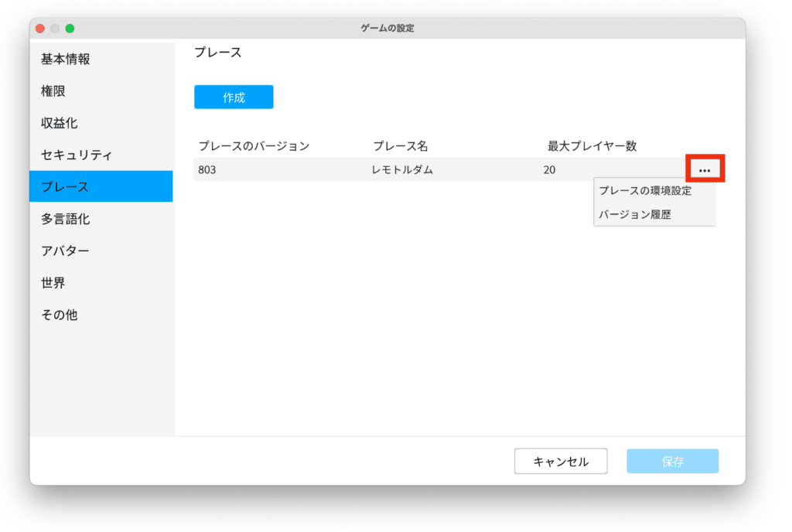Go to the 収益化 settings
This screenshot has width=792, height=532.
[60, 123]
